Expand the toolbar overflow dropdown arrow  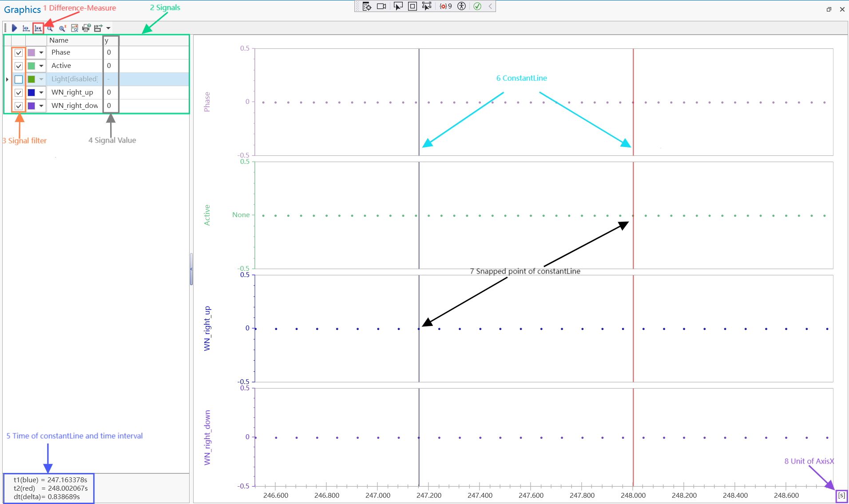[108, 28]
